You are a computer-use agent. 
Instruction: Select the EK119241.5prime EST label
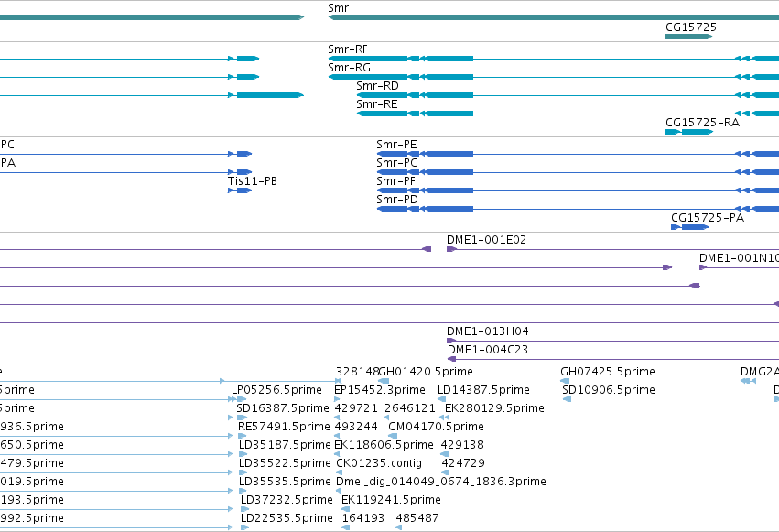(x=391, y=500)
